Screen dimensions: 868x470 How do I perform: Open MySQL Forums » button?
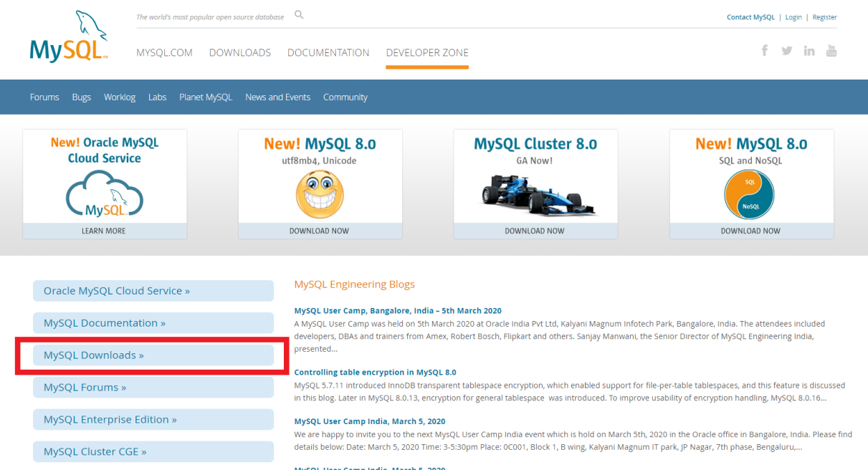click(153, 388)
